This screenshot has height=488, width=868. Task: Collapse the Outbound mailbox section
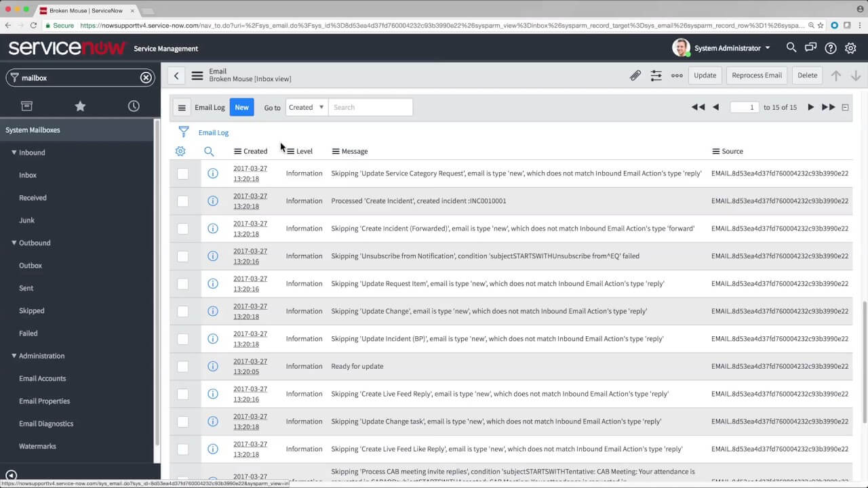click(14, 243)
